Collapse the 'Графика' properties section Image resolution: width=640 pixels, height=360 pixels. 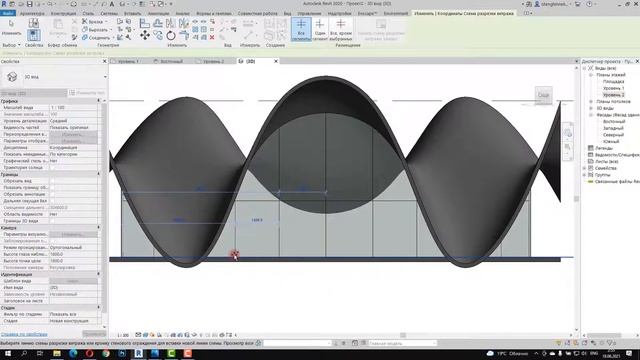[x=98, y=100]
